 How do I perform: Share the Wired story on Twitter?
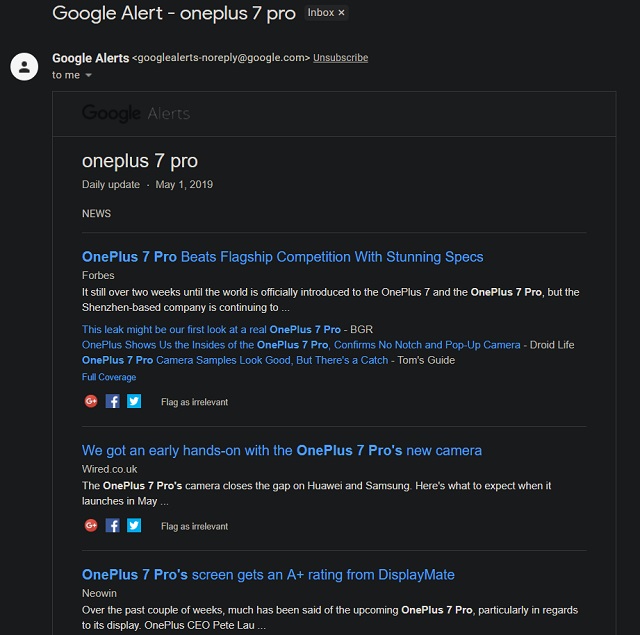point(134,525)
